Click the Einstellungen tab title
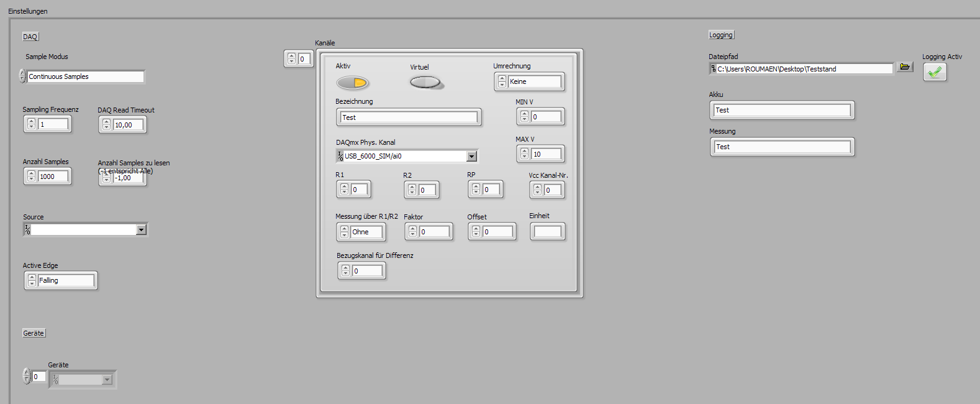 (x=28, y=11)
